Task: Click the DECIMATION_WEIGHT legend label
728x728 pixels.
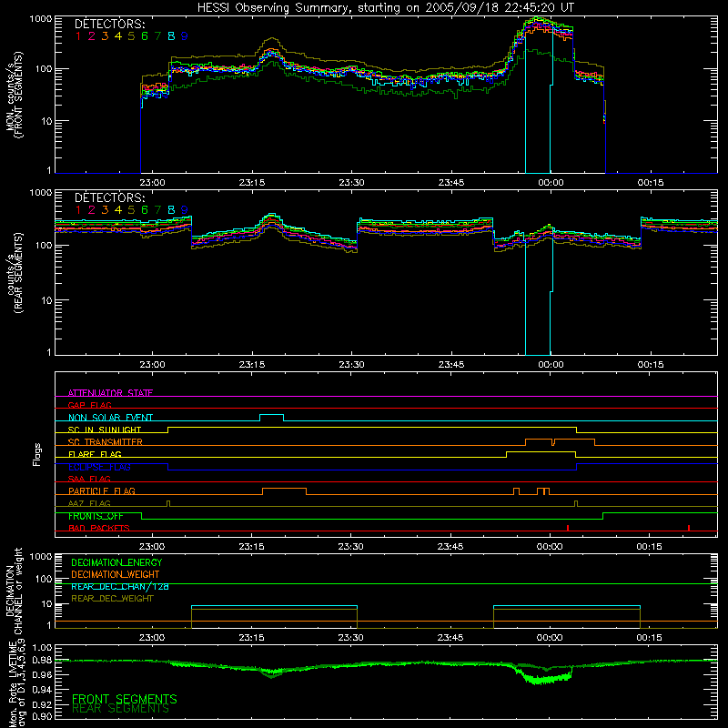Action: point(116,574)
